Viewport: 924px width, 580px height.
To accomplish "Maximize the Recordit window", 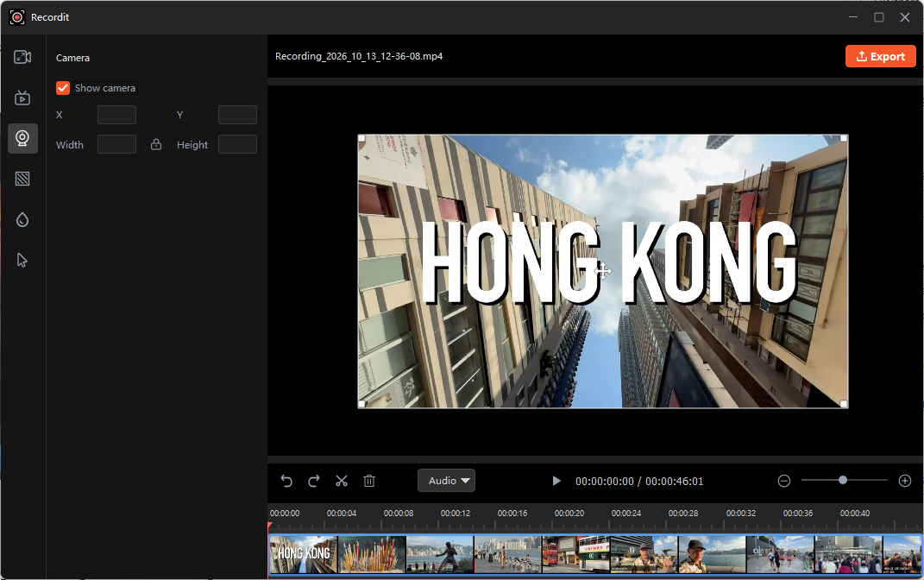I will pyautogui.click(x=878, y=17).
